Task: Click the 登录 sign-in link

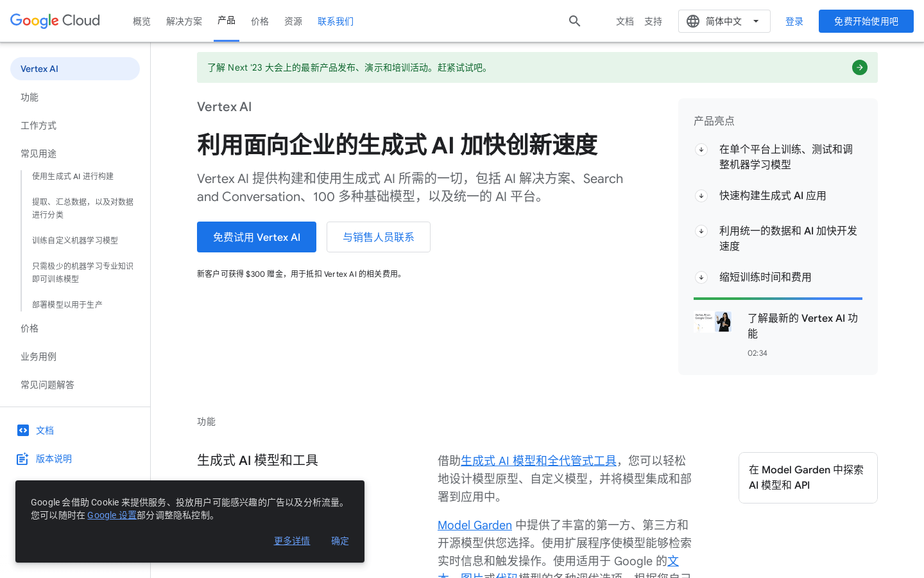Action: coord(794,21)
